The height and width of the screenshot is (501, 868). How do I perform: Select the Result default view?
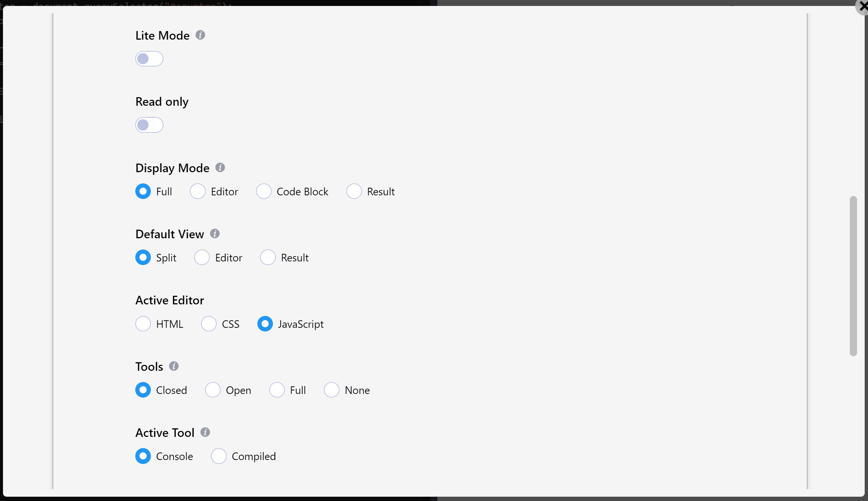click(267, 257)
